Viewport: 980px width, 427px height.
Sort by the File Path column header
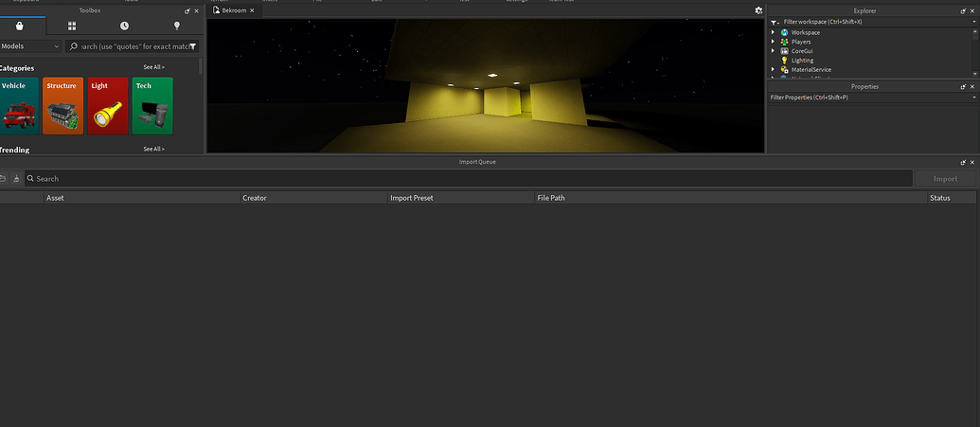(x=731, y=198)
